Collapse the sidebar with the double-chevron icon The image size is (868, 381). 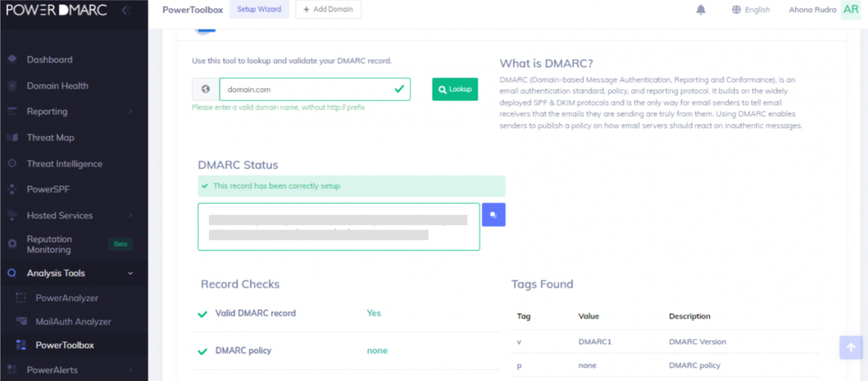pyautogui.click(x=127, y=10)
